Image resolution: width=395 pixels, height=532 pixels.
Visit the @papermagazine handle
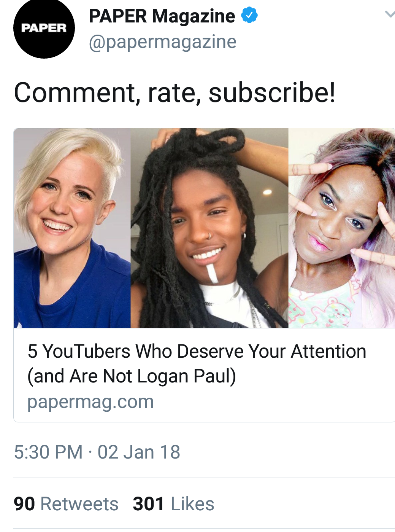coord(162,42)
